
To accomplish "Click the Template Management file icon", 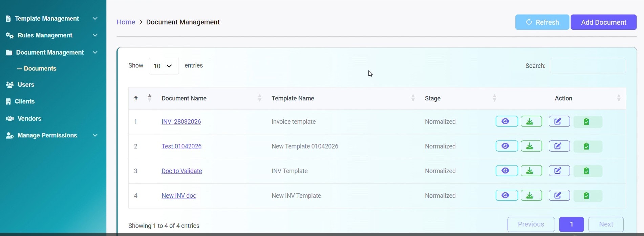I will click(x=8, y=19).
